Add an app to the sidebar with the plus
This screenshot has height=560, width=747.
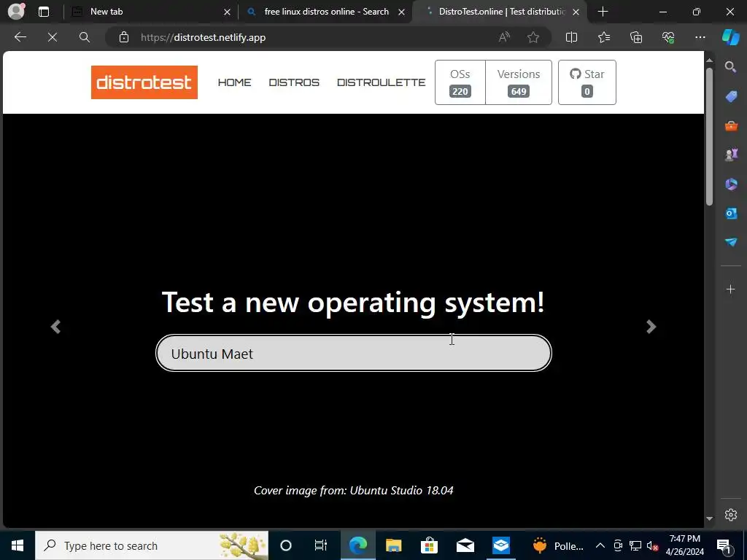click(730, 289)
